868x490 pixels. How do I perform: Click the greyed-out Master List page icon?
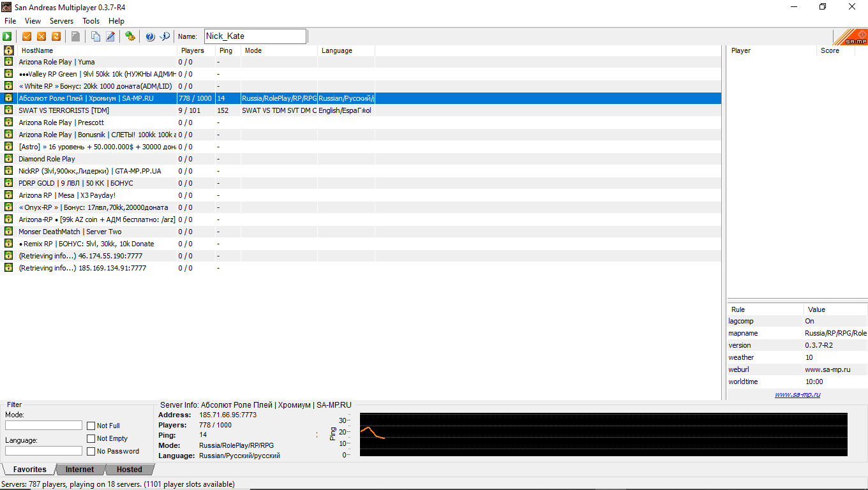click(75, 36)
